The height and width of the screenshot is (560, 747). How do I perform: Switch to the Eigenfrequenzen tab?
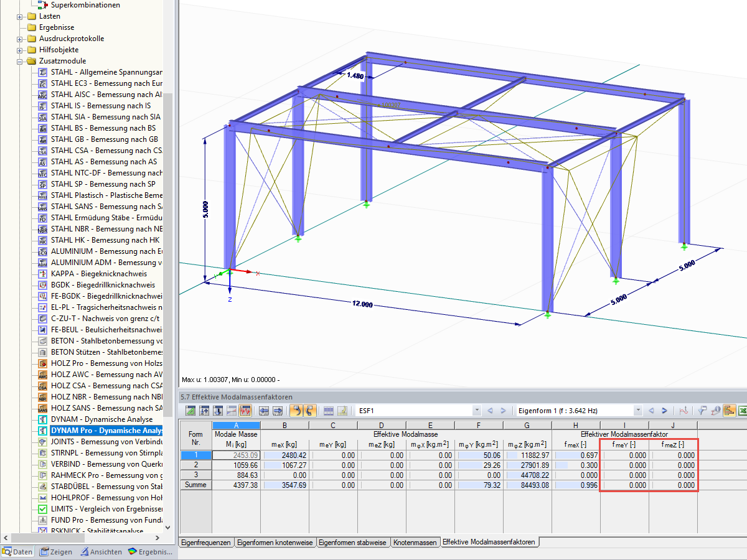coord(207,542)
